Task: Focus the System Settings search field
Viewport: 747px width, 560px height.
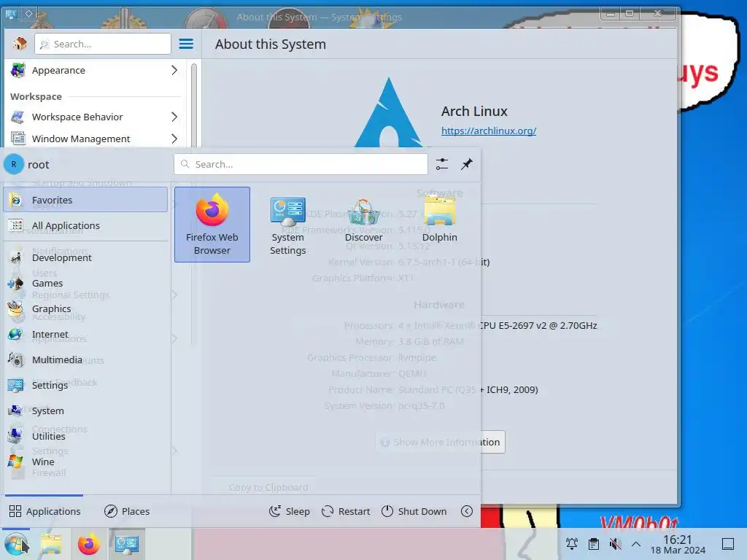Action: [x=102, y=44]
